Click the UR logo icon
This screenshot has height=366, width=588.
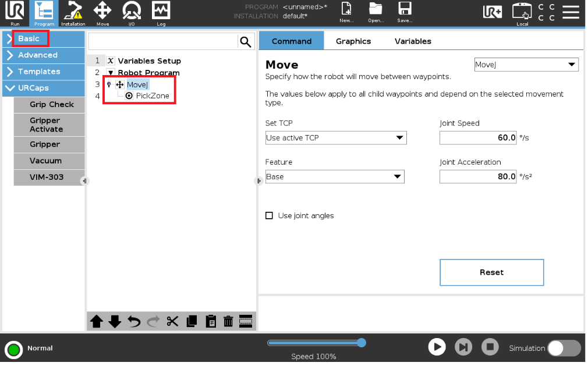15,10
